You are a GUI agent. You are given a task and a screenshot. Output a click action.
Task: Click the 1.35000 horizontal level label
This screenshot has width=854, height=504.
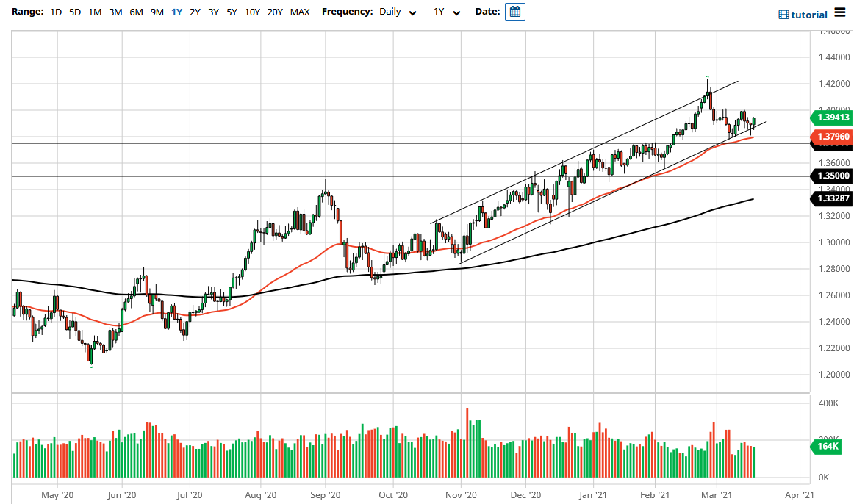click(x=832, y=176)
